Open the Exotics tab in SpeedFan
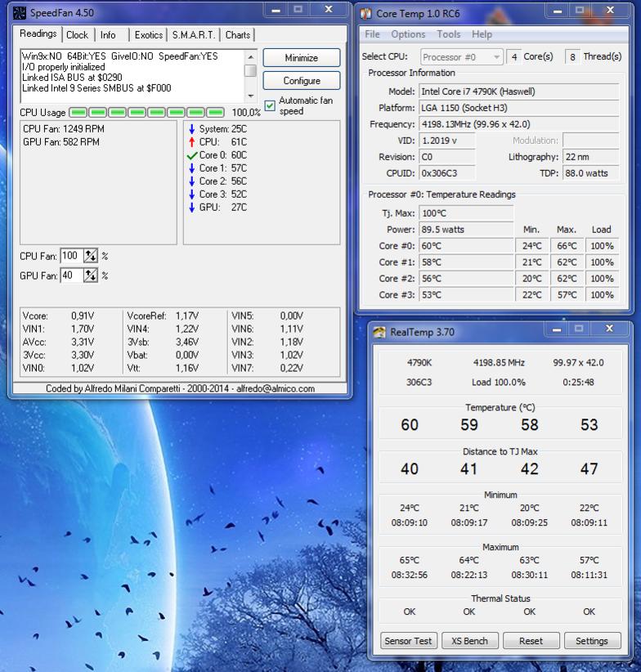This screenshot has height=672, width=641. coord(149,35)
